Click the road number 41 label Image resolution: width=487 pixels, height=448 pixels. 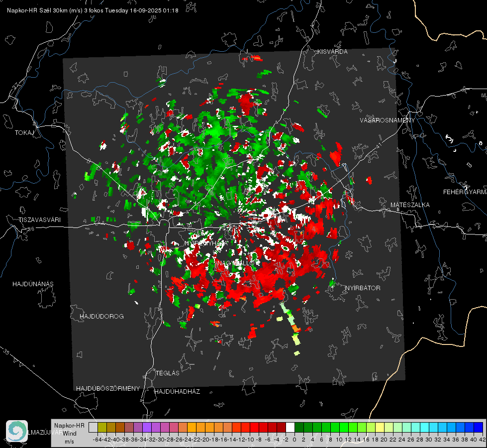point(379,145)
